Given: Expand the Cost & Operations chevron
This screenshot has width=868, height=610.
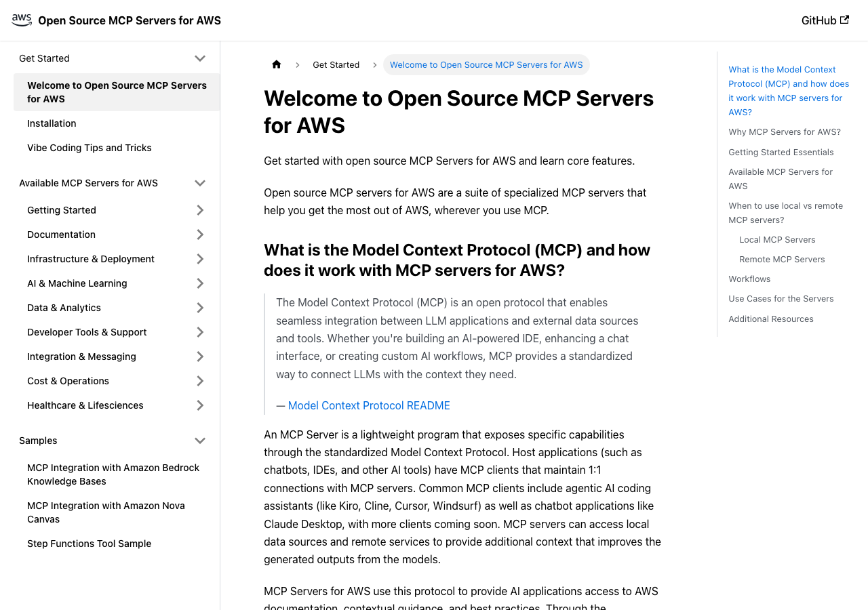Looking at the screenshot, I should tap(200, 381).
